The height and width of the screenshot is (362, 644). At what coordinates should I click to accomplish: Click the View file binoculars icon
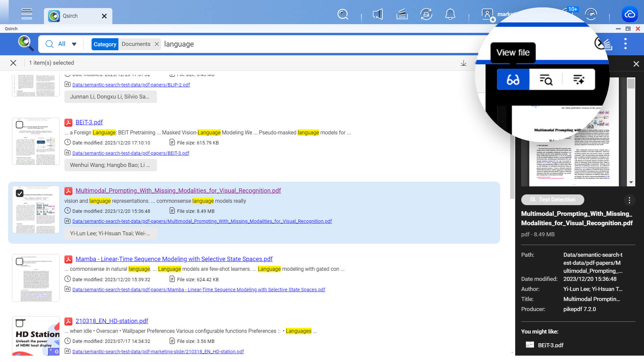513,79
